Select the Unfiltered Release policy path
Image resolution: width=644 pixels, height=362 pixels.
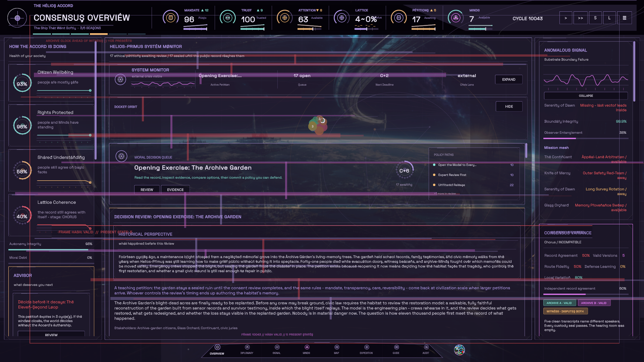click(x=473, y=185)
